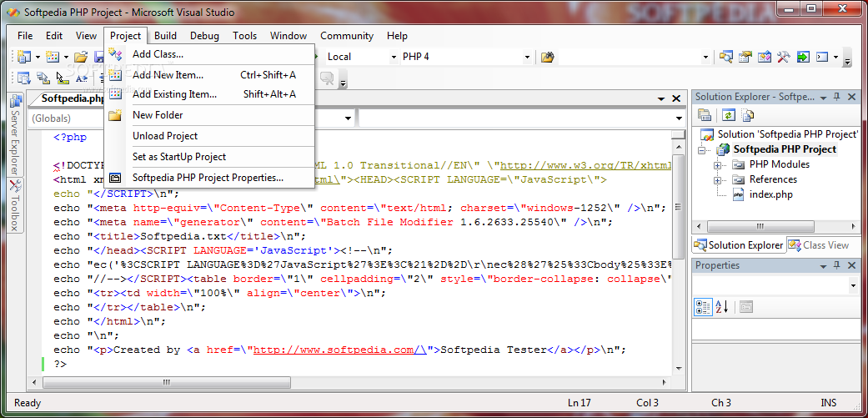
Task: Open the Local configuration dropdown
Action: click(394, 57)
